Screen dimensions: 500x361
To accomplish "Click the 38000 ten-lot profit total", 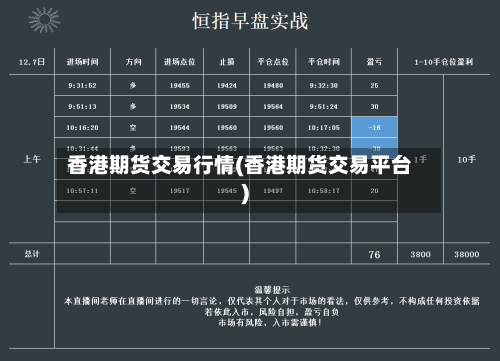I will click(x=467, y=254).
